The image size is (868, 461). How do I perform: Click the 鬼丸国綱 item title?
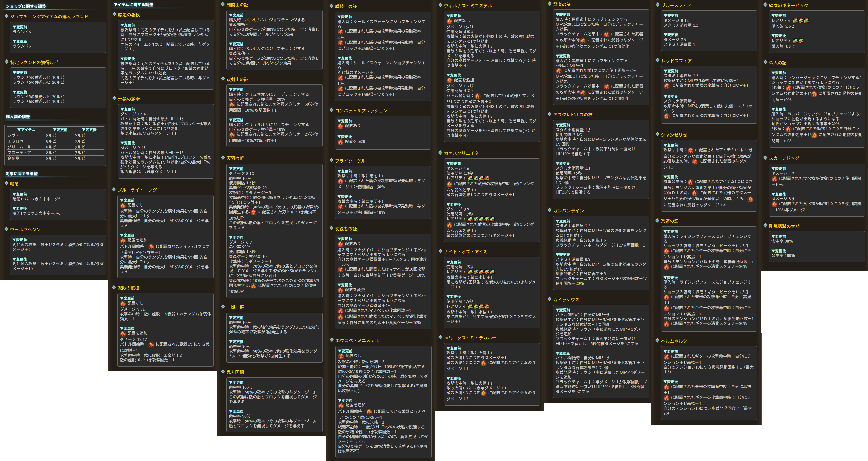[235, 372]
